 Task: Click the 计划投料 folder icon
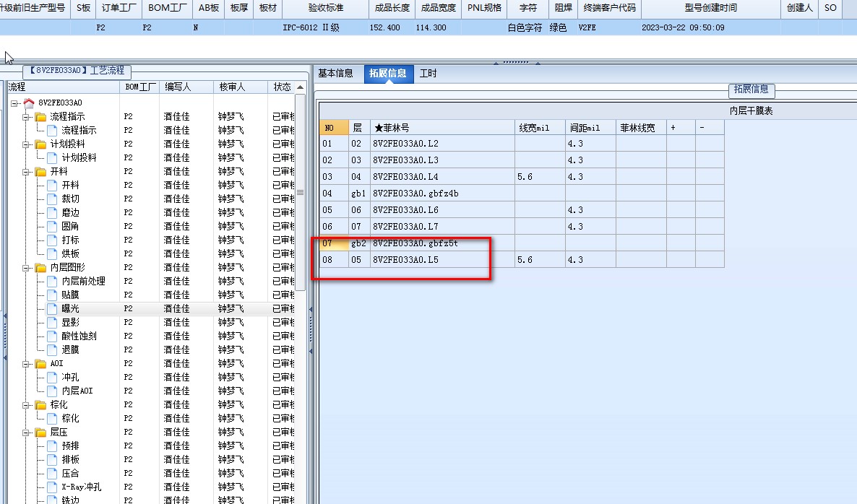click(40, 144)
